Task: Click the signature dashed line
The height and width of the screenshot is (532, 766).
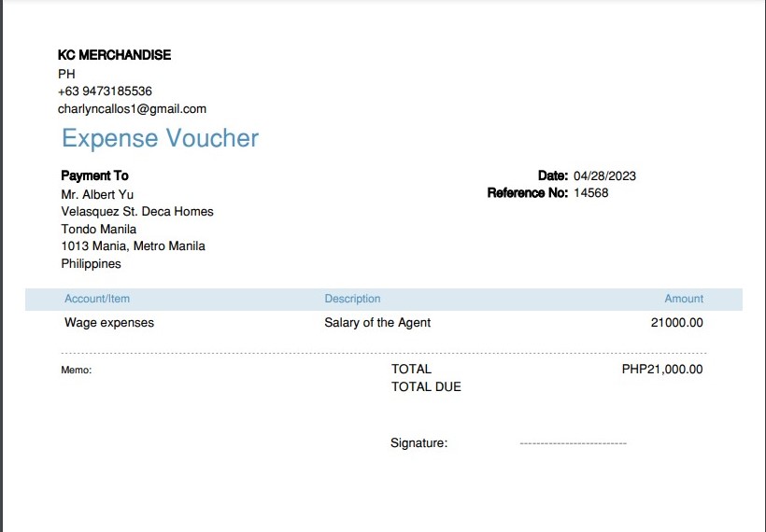Action: point(573,443)
